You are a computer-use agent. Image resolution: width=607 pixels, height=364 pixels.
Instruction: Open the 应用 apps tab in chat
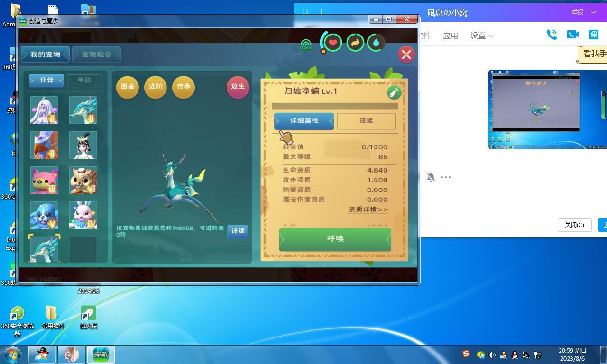point(450,36)
